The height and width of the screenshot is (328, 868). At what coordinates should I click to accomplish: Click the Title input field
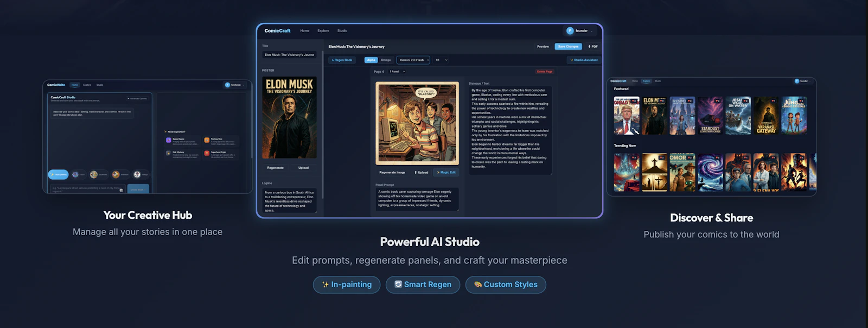click(x=289, y=55)
